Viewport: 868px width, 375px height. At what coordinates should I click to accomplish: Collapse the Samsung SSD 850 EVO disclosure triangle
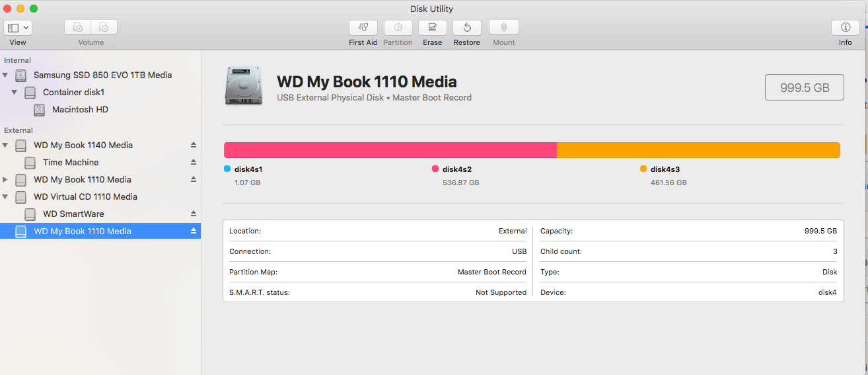[5, 75]
